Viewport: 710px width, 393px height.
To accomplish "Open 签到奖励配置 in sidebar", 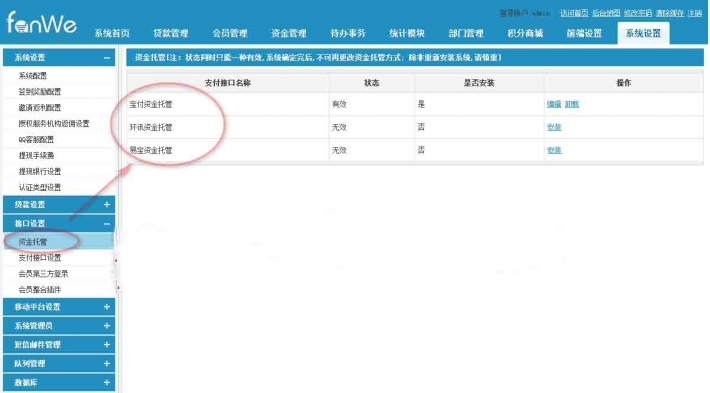I will (39, 91).
